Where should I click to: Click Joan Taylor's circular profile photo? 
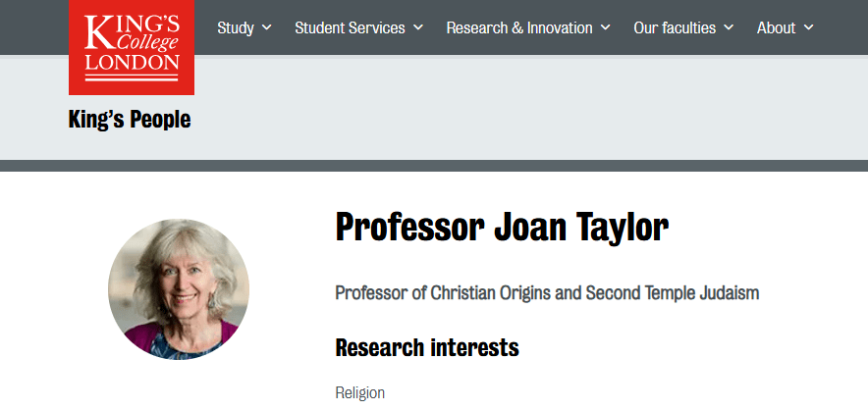179,289
